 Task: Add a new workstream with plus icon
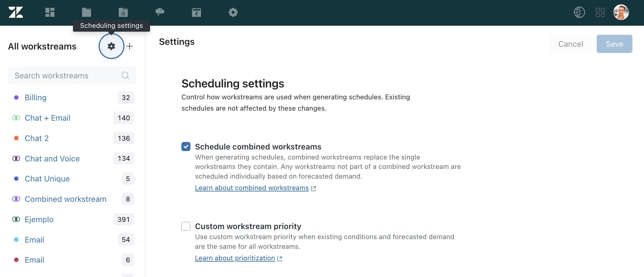coord(130,46)
